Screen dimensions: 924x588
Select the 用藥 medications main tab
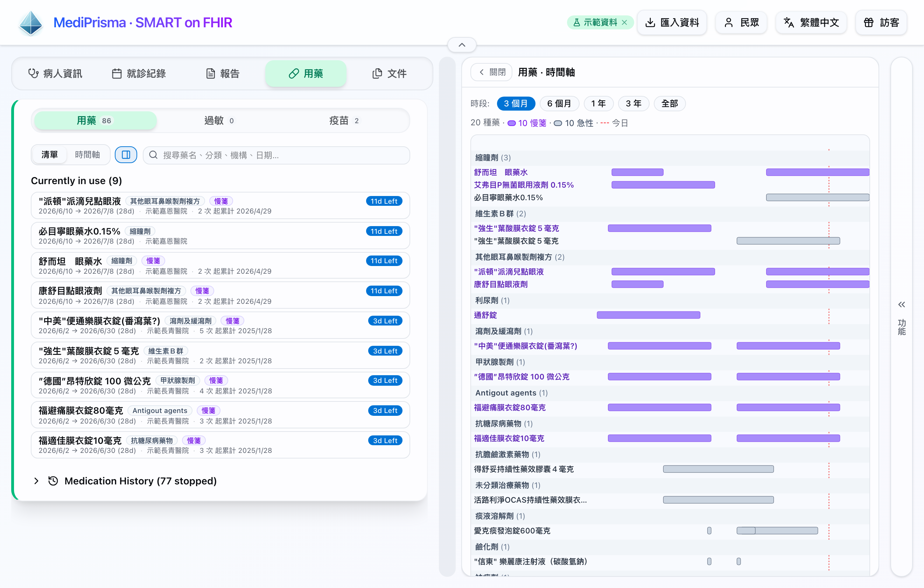pos(306,73)
